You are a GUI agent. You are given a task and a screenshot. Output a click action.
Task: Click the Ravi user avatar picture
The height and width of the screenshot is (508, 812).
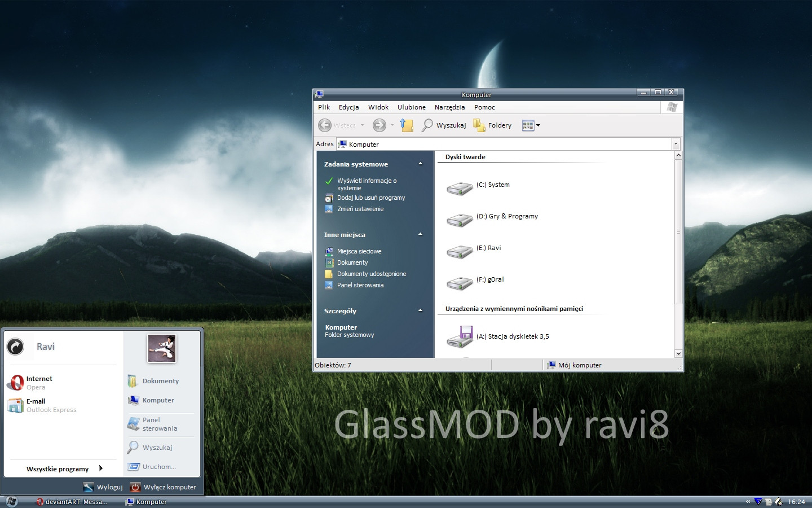(162, 348)
